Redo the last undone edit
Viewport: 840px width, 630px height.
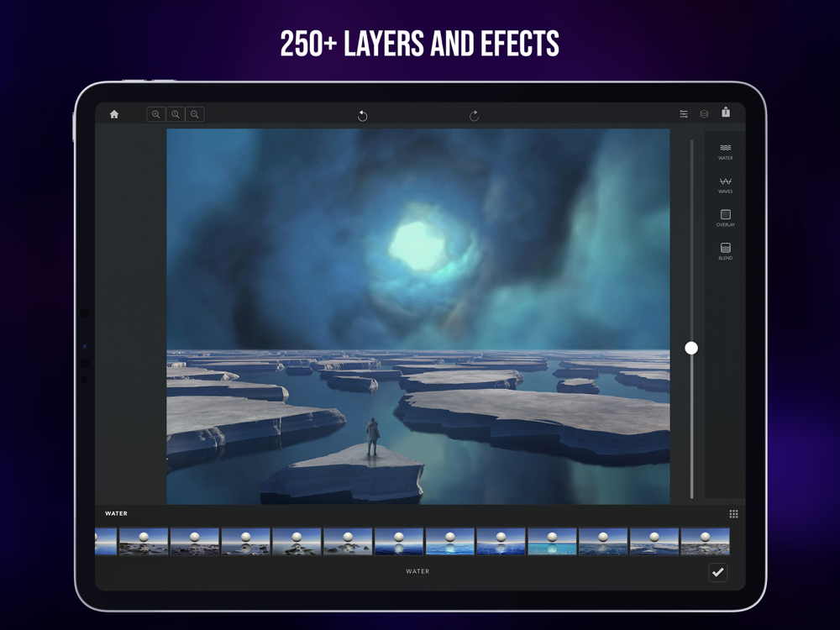474,116
